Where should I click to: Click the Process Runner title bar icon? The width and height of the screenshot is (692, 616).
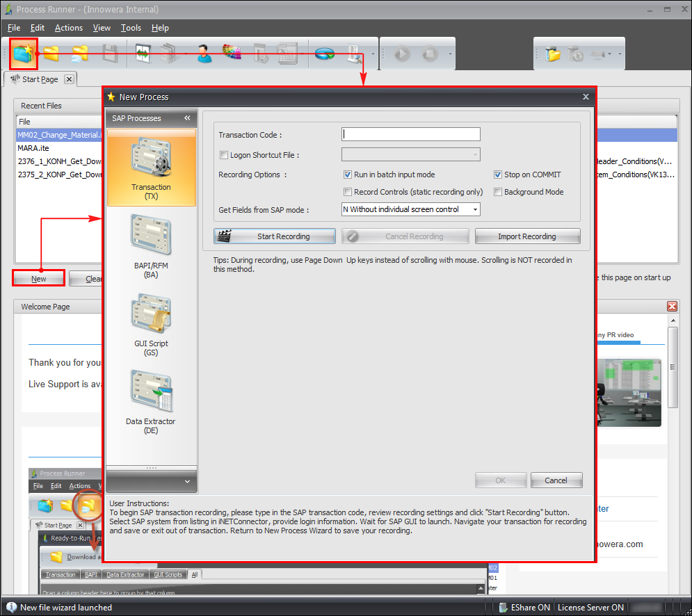tap(8, 9)
